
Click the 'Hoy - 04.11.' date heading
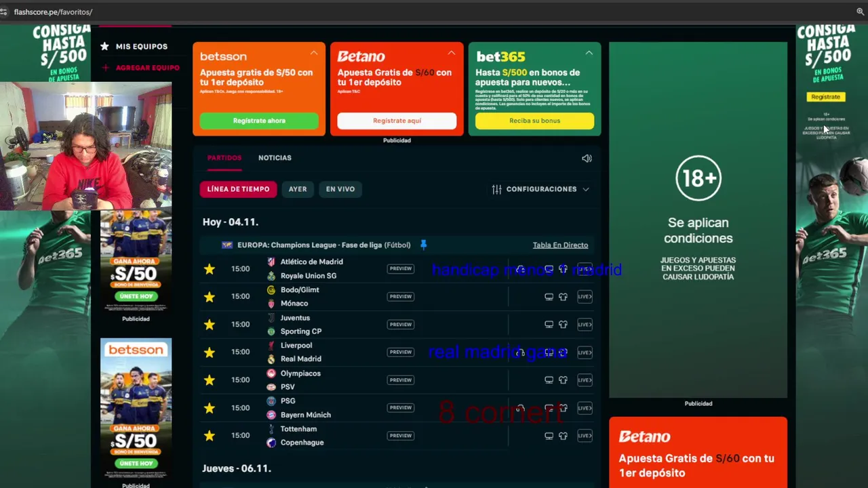click(x=230, y=222)
